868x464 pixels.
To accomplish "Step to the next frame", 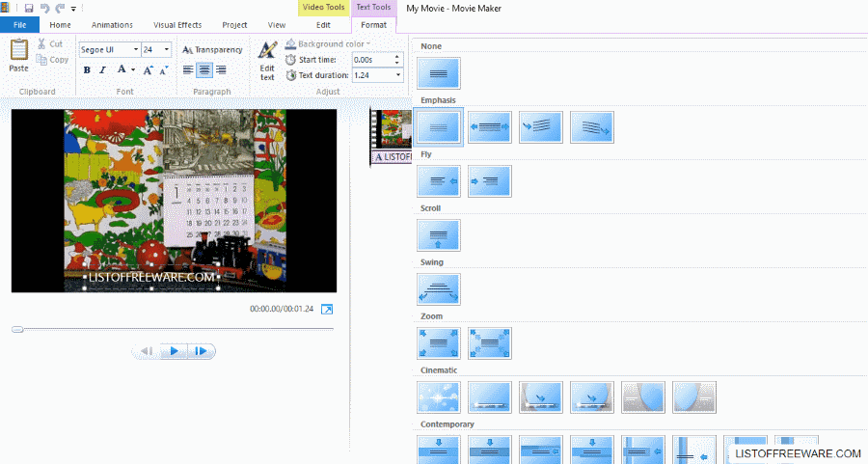I will [201, 351].
